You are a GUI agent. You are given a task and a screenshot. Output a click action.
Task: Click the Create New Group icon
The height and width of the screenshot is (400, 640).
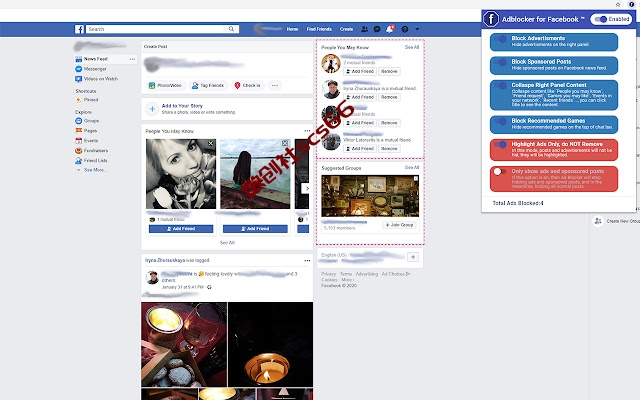(x=598, y=221)
